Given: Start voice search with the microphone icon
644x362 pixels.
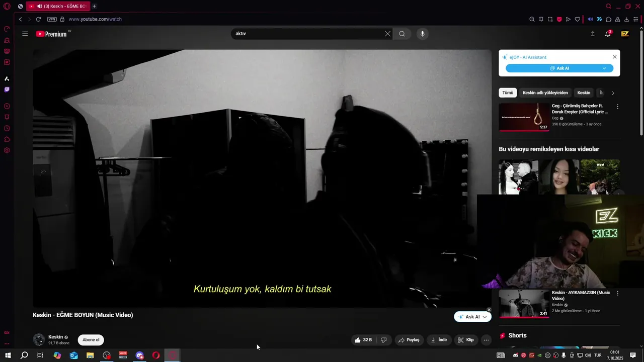Looking at the screenshot, I should pos(422,34).
